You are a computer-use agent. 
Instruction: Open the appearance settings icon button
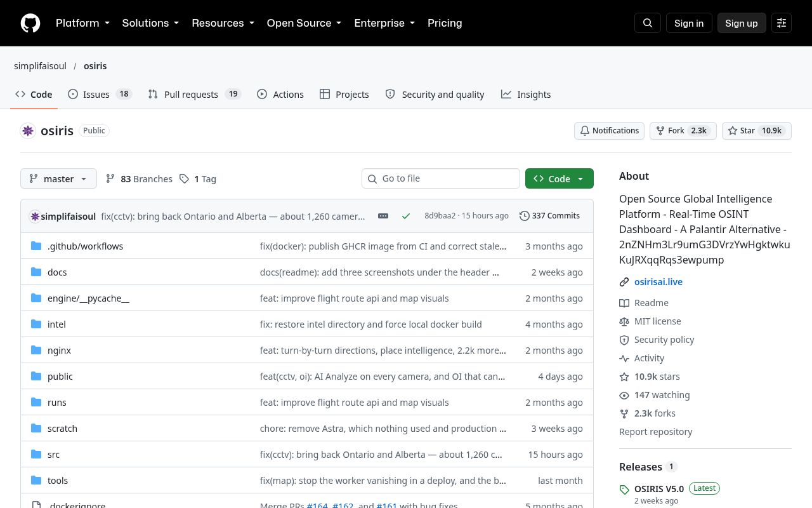[x=782, y=23]
